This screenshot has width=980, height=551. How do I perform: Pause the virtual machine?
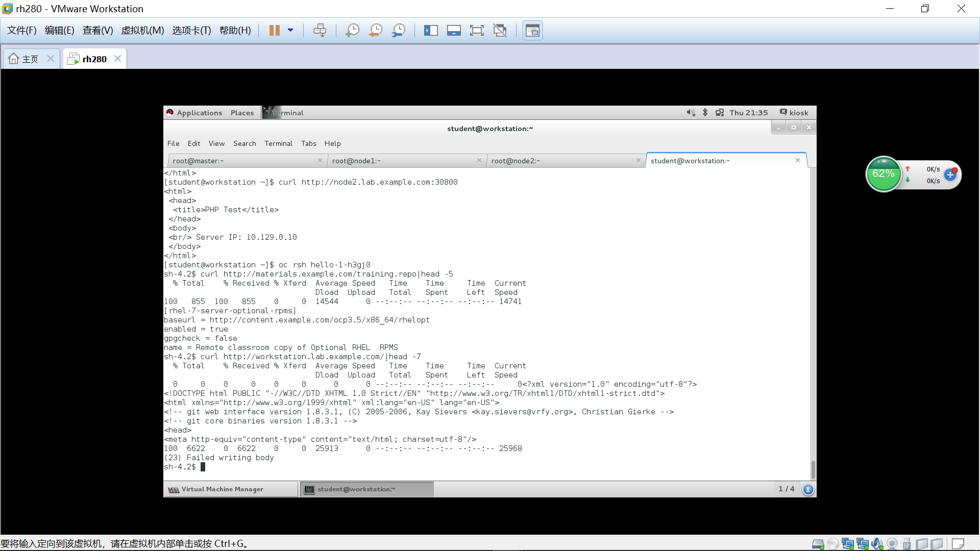[274, 31]
